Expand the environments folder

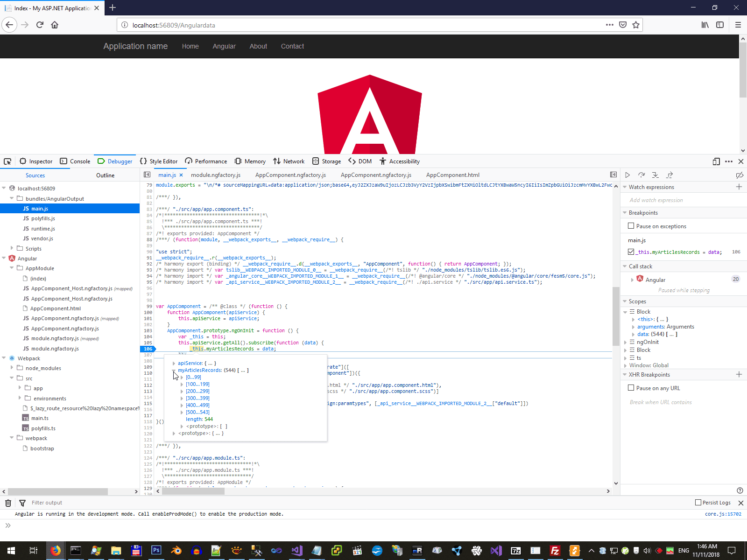click(20, 398)
